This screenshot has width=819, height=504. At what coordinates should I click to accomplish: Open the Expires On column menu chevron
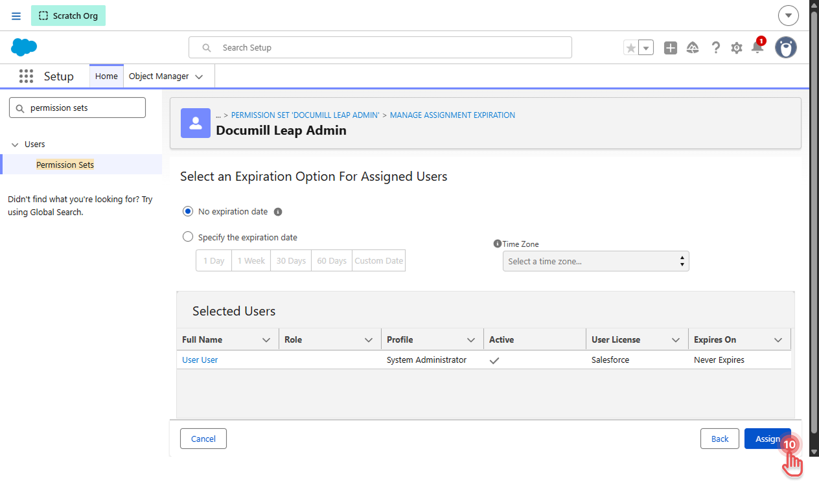click(x=778, y=340)
